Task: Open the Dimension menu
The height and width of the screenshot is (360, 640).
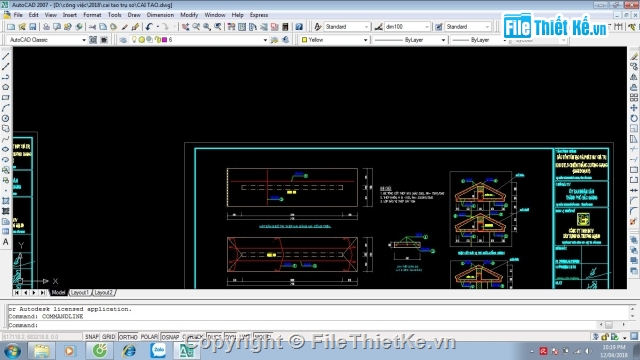Action: 160,15
